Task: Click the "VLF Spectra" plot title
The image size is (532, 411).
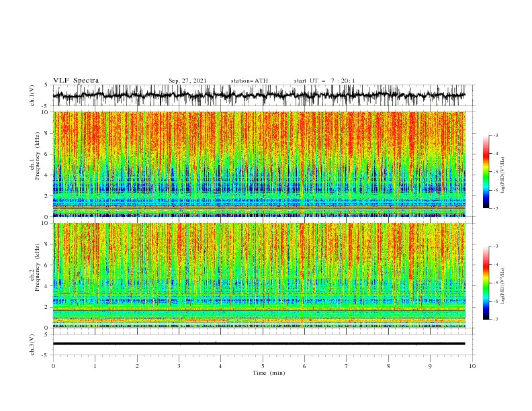Action: pos(76,81)
